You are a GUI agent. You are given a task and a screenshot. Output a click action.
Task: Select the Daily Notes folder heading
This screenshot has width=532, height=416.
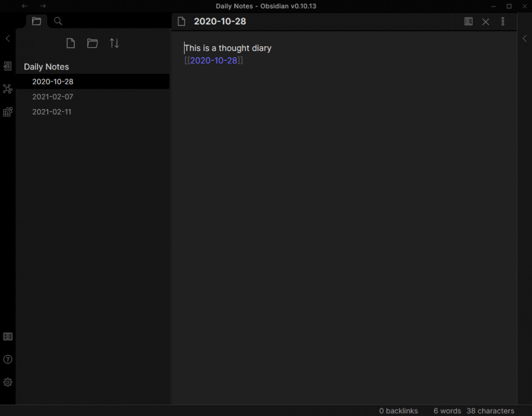click(x=46, y=66)
